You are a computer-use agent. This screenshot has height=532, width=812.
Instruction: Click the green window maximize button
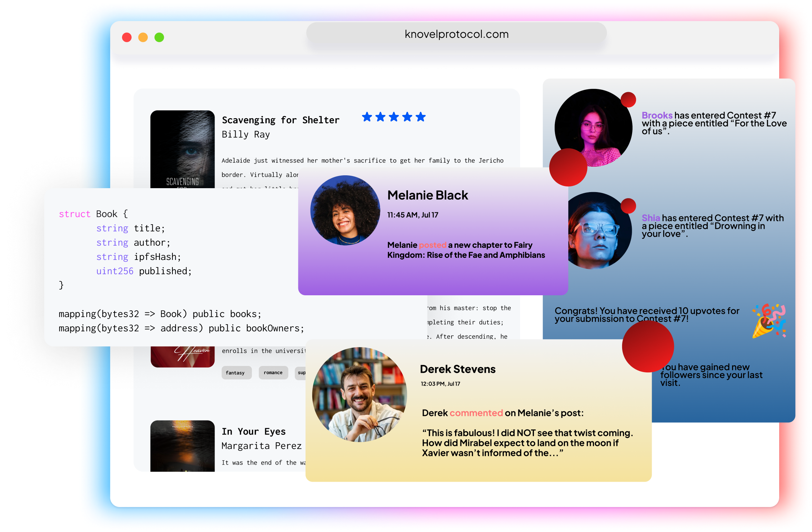coord(159,37)
